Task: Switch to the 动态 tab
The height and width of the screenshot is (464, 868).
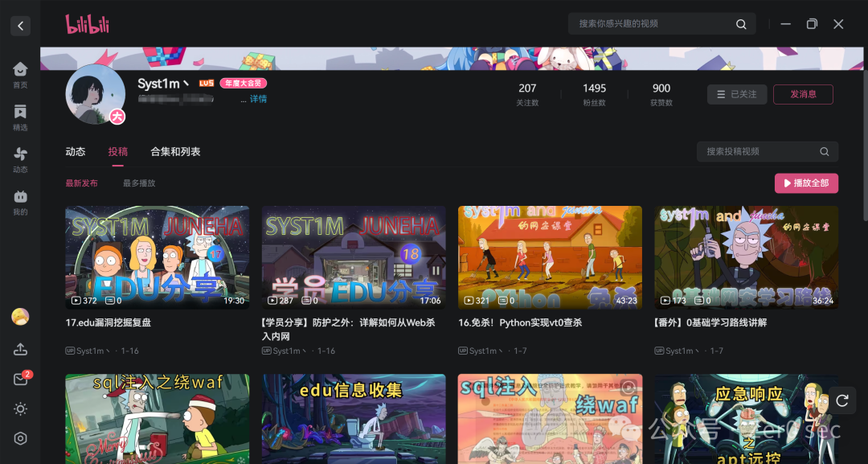Action: [x=76, y=151]
